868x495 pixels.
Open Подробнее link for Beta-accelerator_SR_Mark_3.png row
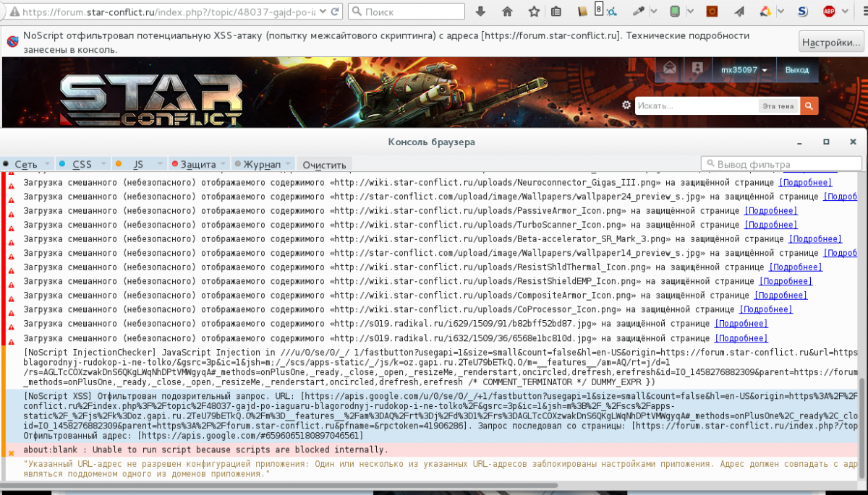pyautogui.click(x=815, y=239)
